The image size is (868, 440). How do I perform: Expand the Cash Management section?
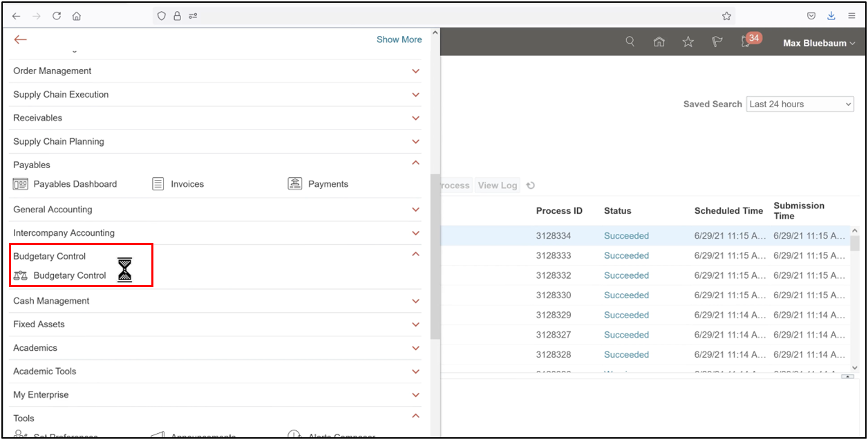click(x=416, y=300)
